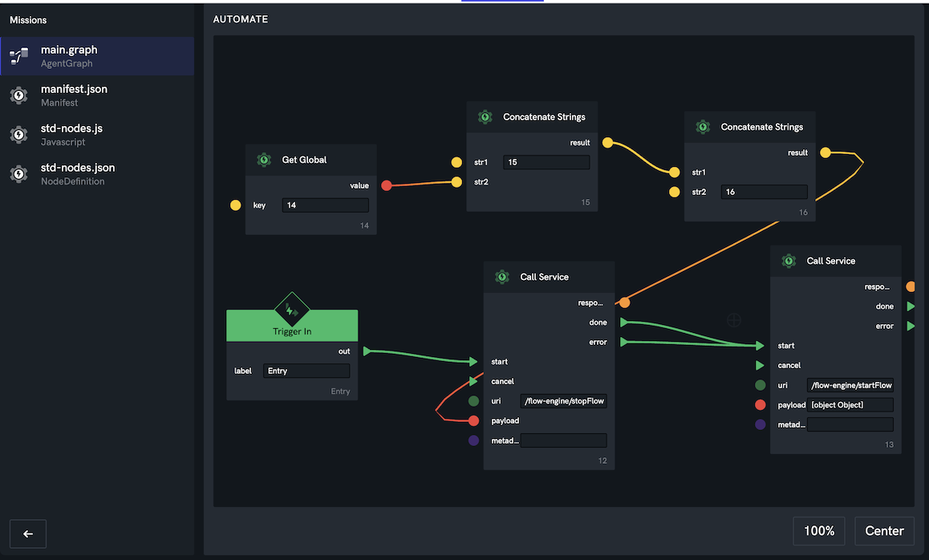Screen dimensions: 929x560
Task: Select std-nodes.json NodeDefinition file
Action: [x=97, y=174]
